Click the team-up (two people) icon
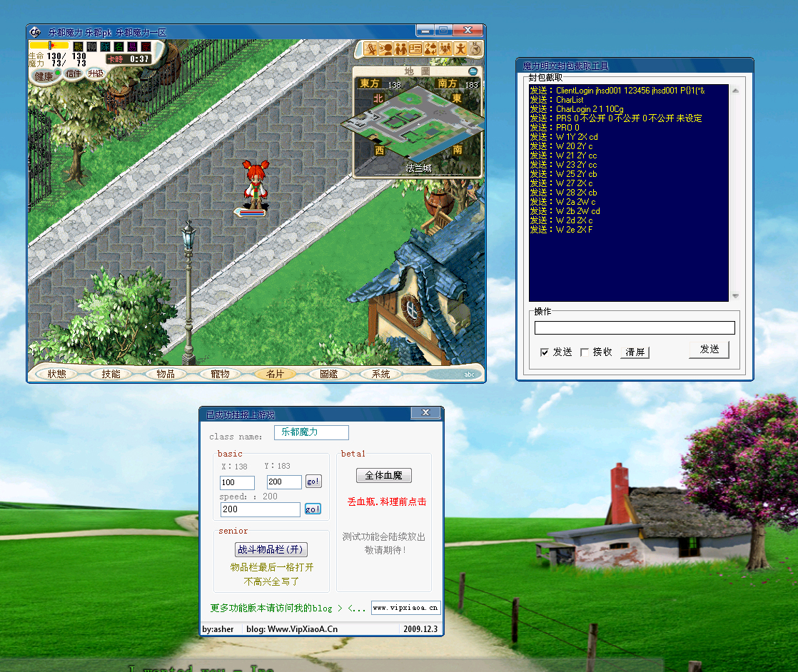 [x=401, y=49]
